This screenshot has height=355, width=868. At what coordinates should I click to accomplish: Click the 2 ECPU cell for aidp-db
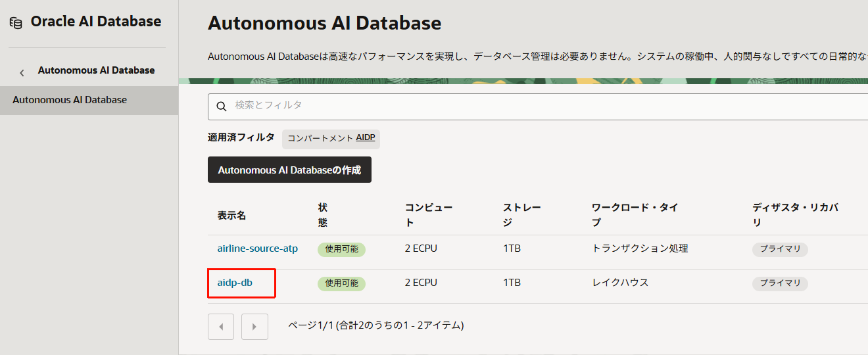pyautogui.click(x=421, y=283)
